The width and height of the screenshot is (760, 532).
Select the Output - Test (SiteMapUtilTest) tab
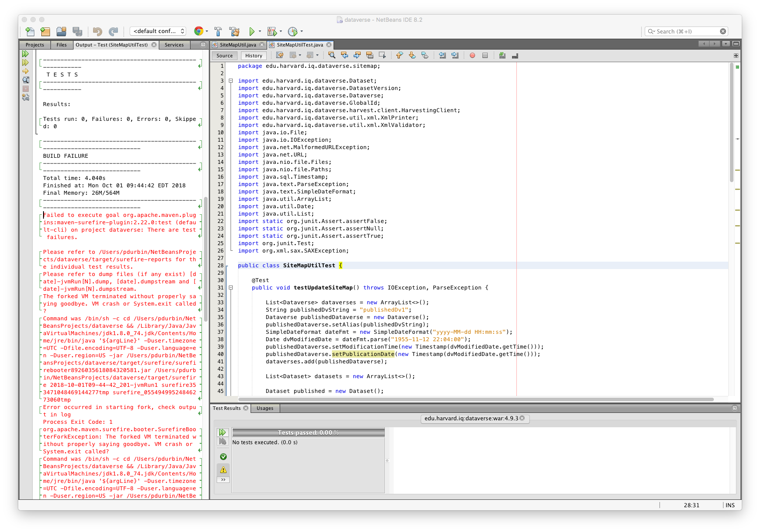(x=112, y=45)
